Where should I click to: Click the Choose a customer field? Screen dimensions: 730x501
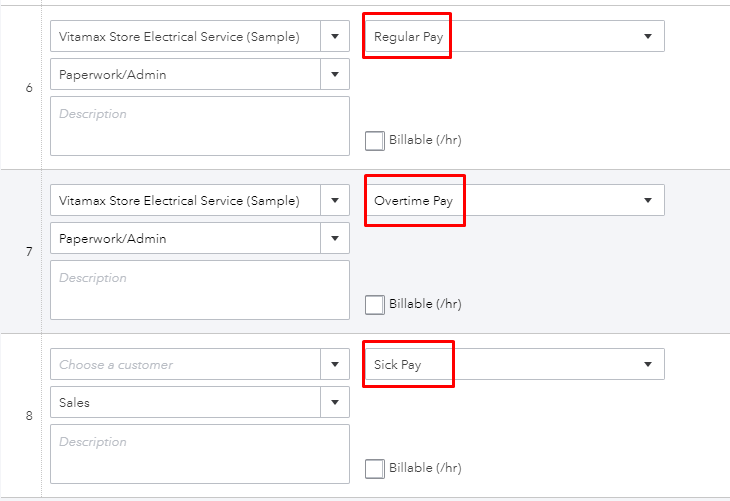pos(185,364)
